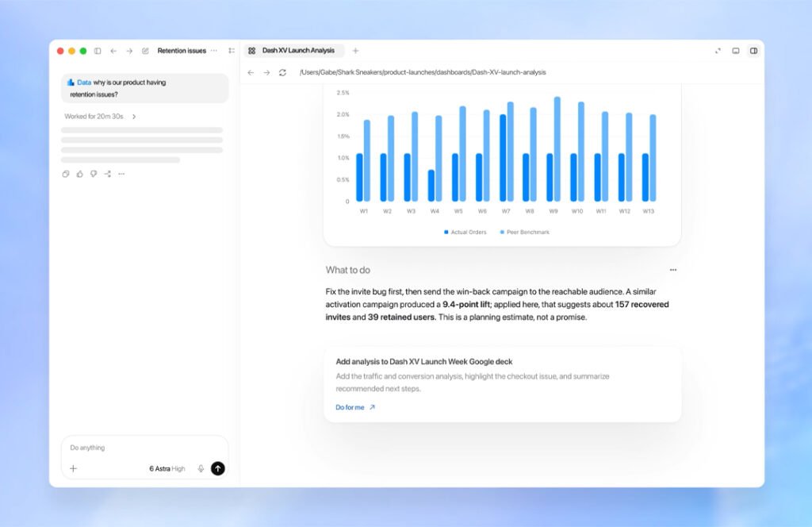This screenshot has width=812, height=527.
Task: Click the dashboard file path field
Action: click(423, 72)
